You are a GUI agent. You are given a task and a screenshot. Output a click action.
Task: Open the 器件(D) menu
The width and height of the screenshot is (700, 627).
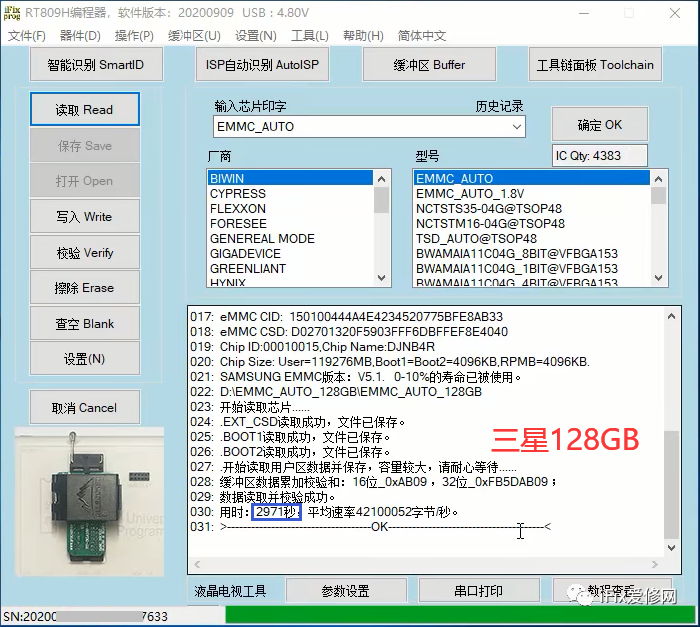(80, 35)
